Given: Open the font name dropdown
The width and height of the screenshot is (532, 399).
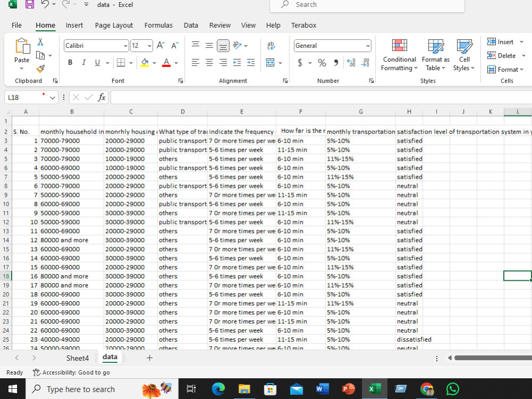Looking at the screenshot, I should [125, 46].
